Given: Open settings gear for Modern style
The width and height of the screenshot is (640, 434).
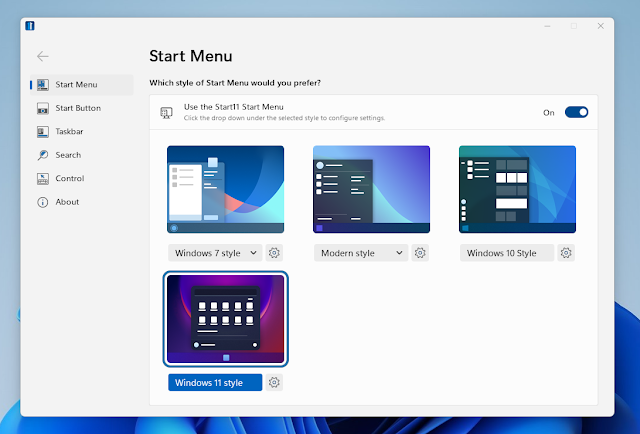Looking at the screenshot, I should pyautogui.click(x=420, y=253).
